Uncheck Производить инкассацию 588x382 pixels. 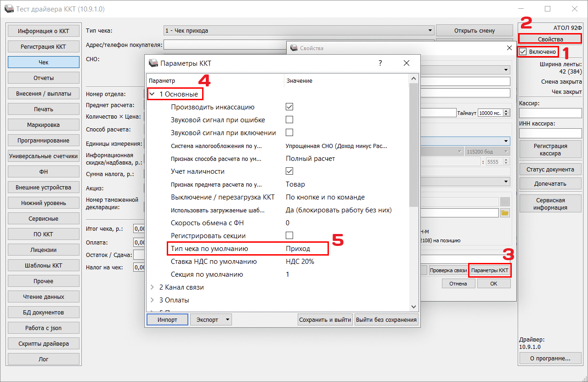[289, 107]
